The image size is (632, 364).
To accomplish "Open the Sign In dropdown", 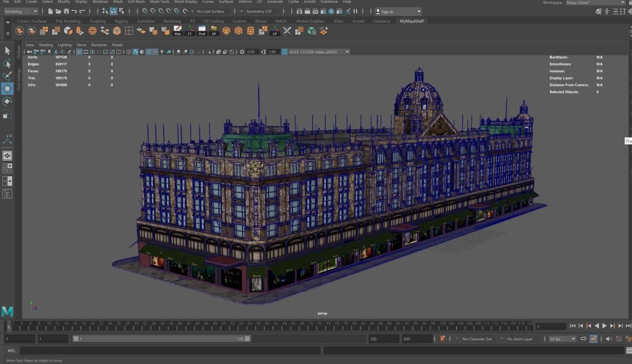I will pyautogui.click(x=398, y=12).
